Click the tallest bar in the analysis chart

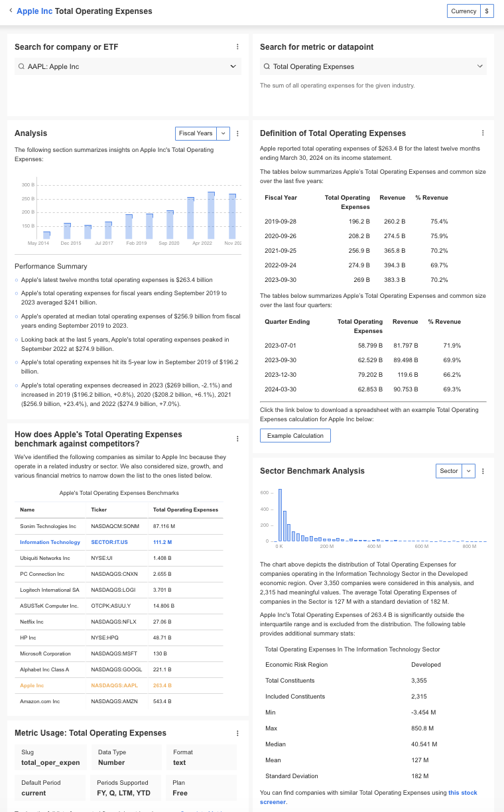(211, 216)
